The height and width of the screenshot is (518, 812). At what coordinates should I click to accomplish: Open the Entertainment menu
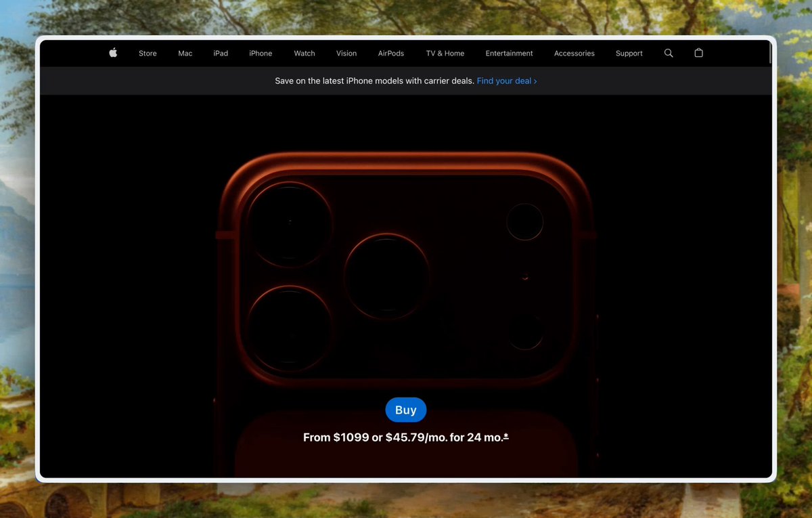point(509,53)
